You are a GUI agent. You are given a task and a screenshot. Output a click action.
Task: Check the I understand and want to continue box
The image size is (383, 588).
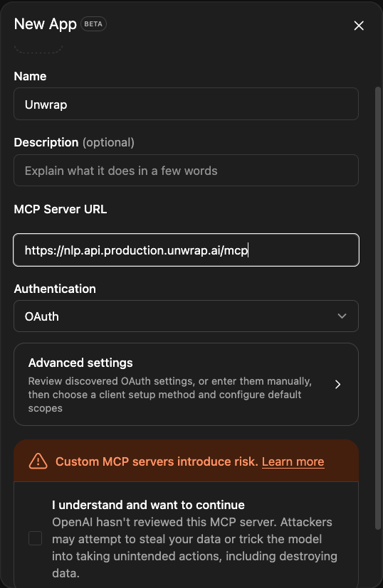36,538
